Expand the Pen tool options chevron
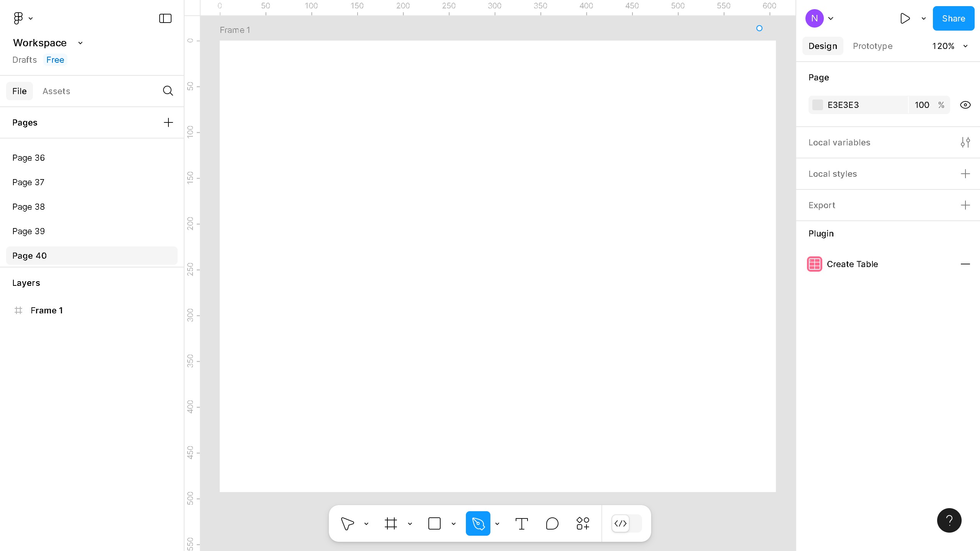The width and height of the screenshot is (980, 551). click(497, 524)
